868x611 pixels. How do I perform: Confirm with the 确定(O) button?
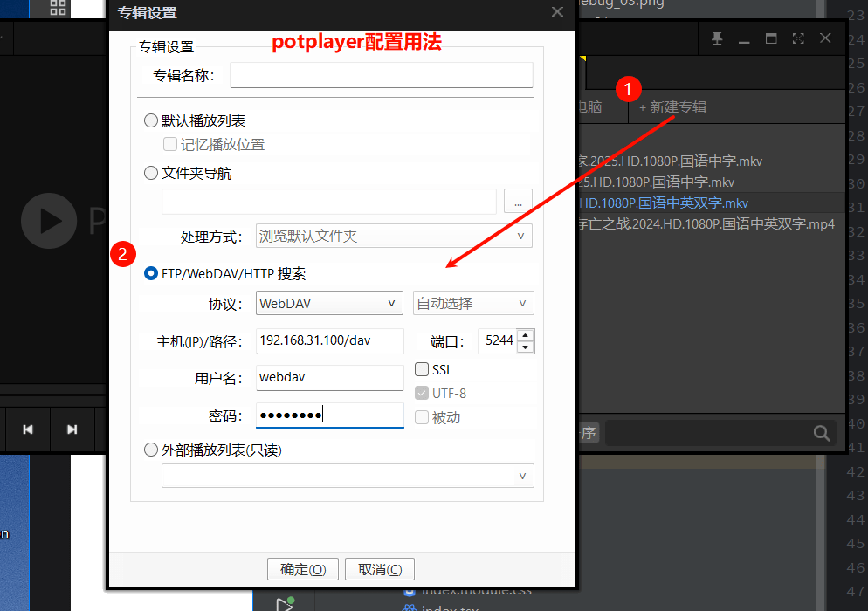[x=303, y=569]
